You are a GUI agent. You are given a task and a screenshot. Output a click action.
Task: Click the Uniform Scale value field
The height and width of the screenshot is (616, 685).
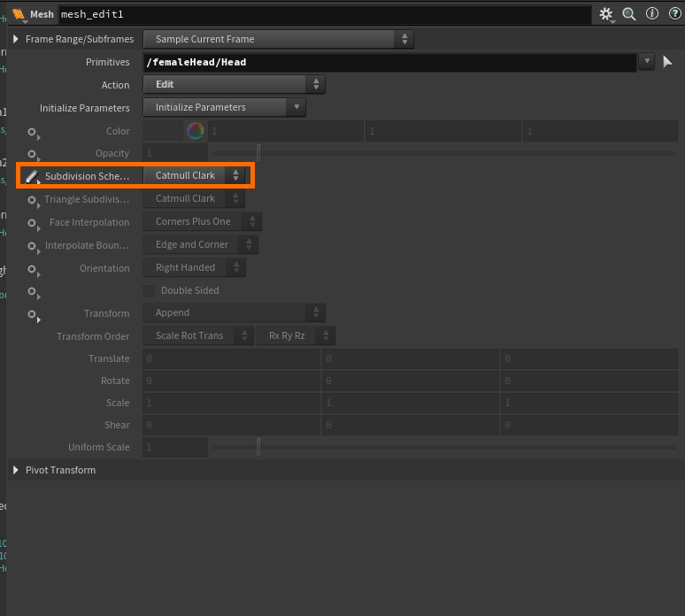[x=175, y=447]
